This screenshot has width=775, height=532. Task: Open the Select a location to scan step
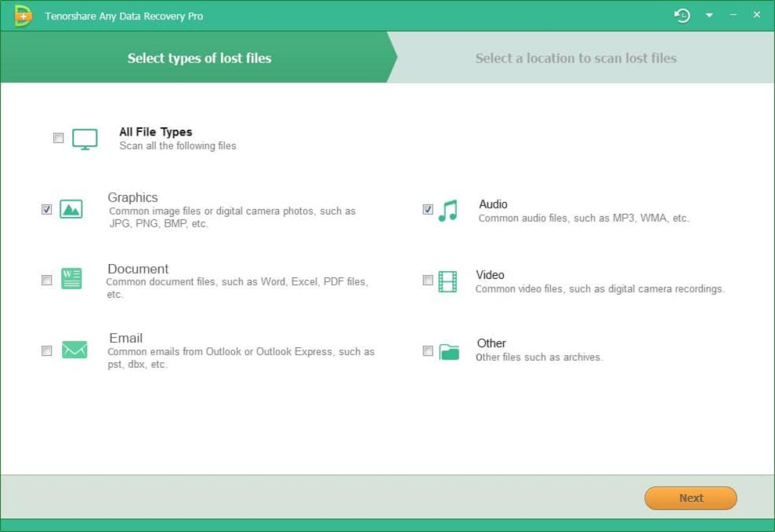tap(577, 58)
